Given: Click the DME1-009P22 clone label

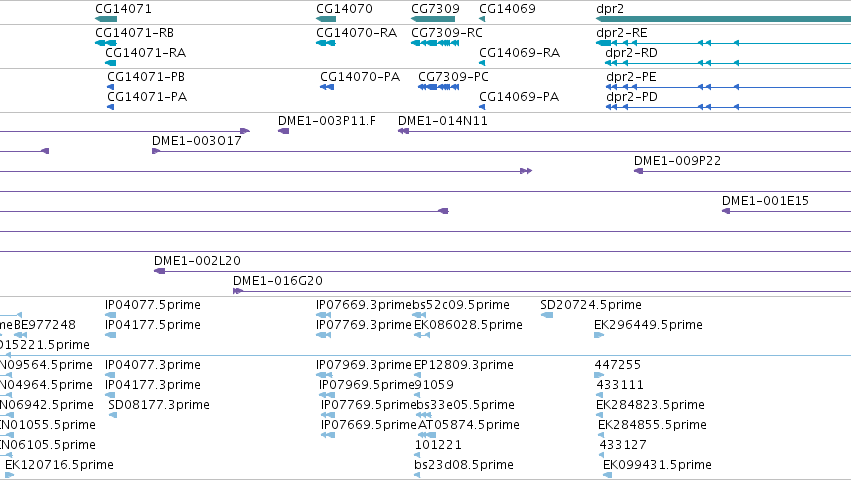Looking at the screenshot, I should click(x=677, y=161).
